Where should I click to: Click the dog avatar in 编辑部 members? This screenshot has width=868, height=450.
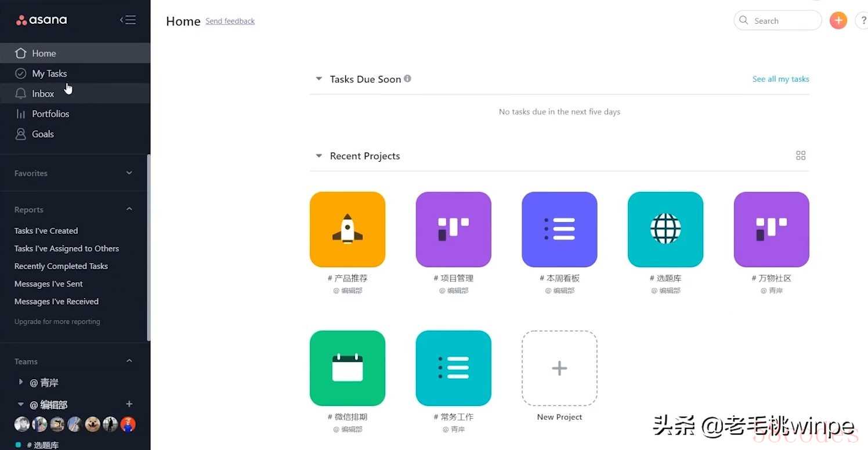(92, 424)
